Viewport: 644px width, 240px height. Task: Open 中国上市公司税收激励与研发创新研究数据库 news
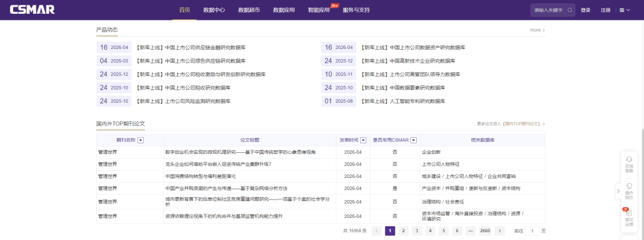(x=201, y=75)
